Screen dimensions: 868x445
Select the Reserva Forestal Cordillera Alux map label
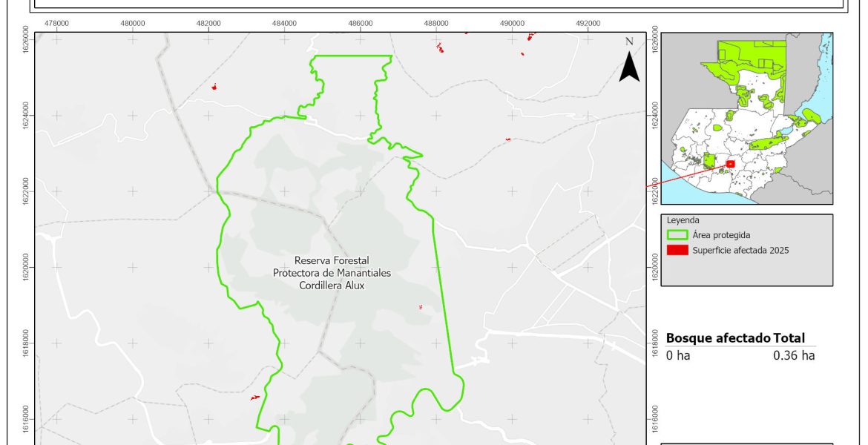(332, 273)
